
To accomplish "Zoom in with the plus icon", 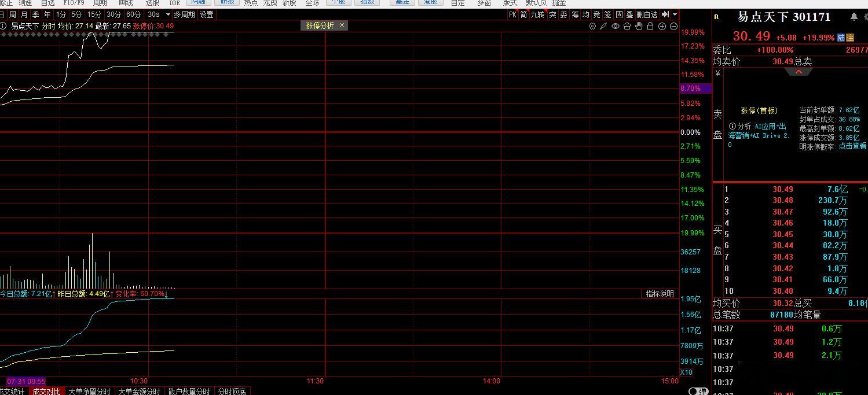I will click(x=662, y=26).
